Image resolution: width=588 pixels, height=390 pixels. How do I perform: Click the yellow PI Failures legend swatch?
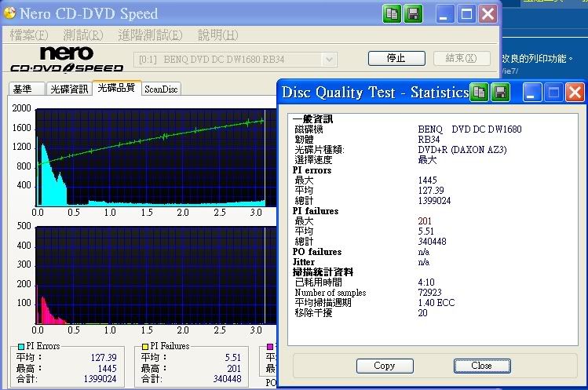tap(144, 347)
